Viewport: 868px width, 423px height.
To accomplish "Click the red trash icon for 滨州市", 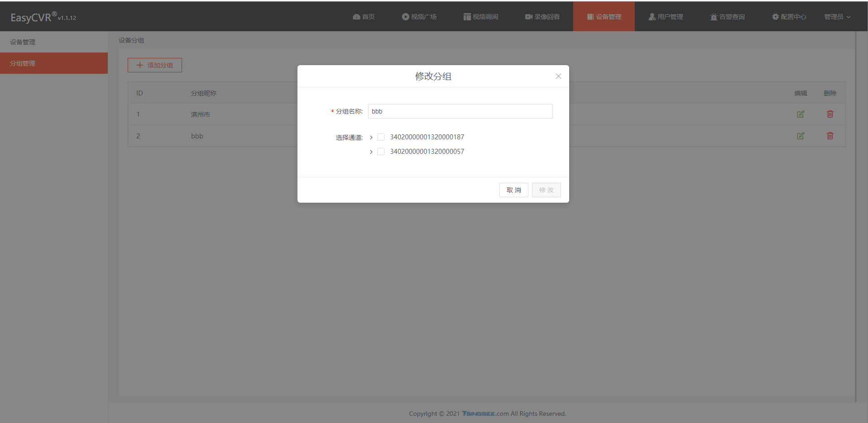I will point(830,114).
